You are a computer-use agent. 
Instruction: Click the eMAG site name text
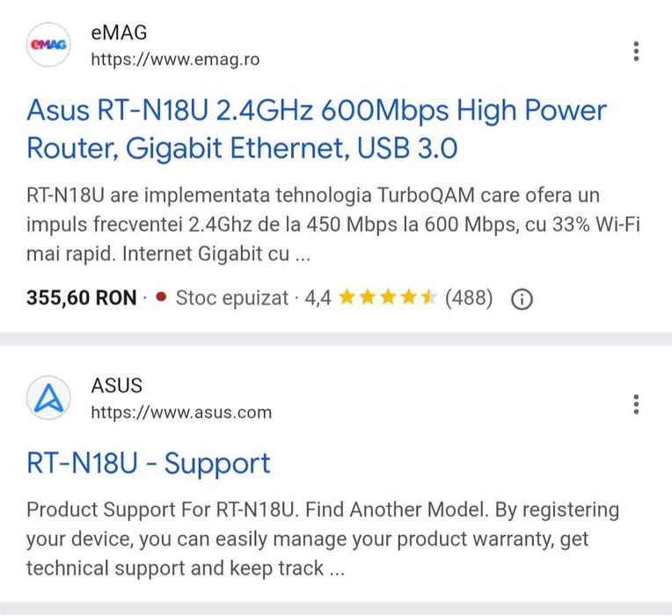(119, 33)
